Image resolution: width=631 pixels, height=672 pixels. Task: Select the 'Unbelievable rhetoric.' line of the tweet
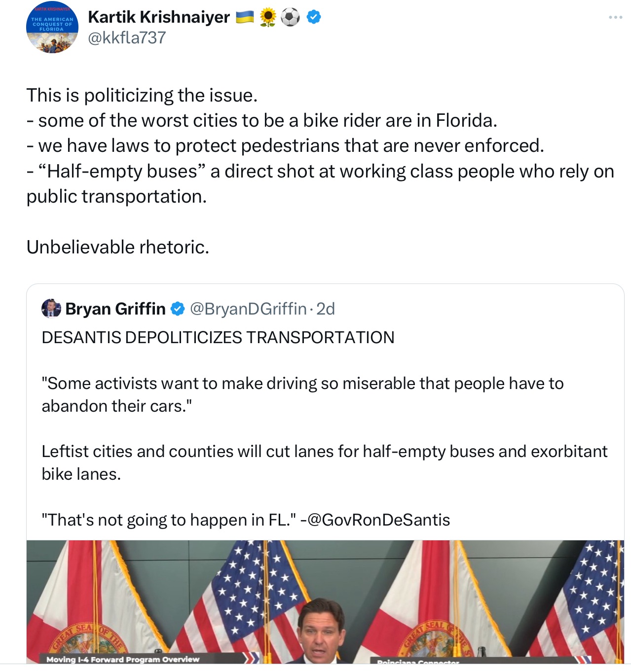[118, 247]
